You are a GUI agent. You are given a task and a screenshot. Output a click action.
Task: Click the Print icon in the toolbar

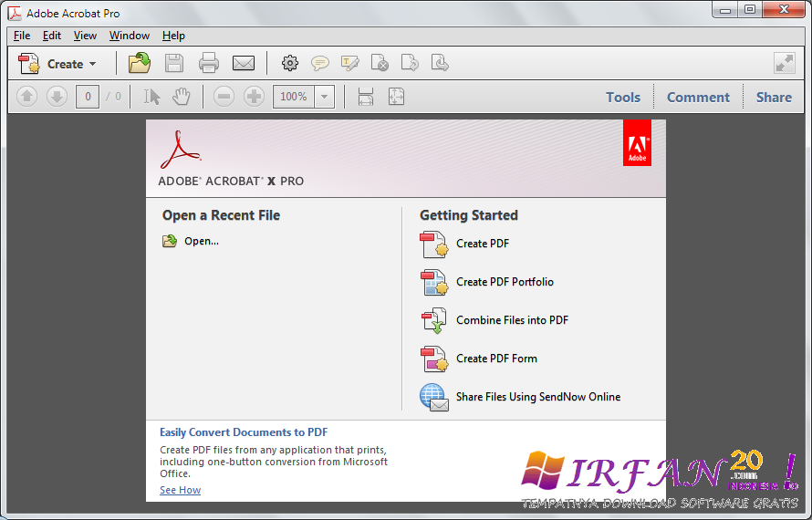click(x=209, y=63)
